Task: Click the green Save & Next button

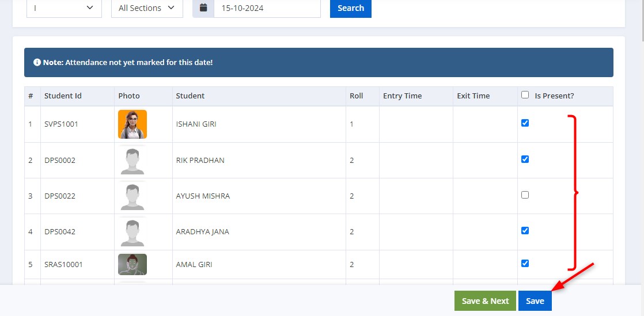Action: click(x=486, y=301)
